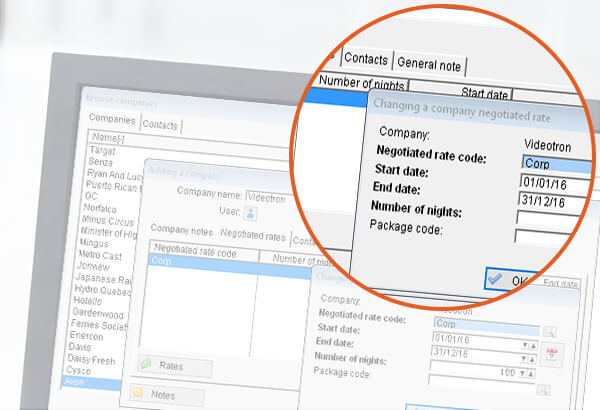This screenshot has width=600, height=410.
Task: Click Negotiated rate code column header
Action: 204,252
